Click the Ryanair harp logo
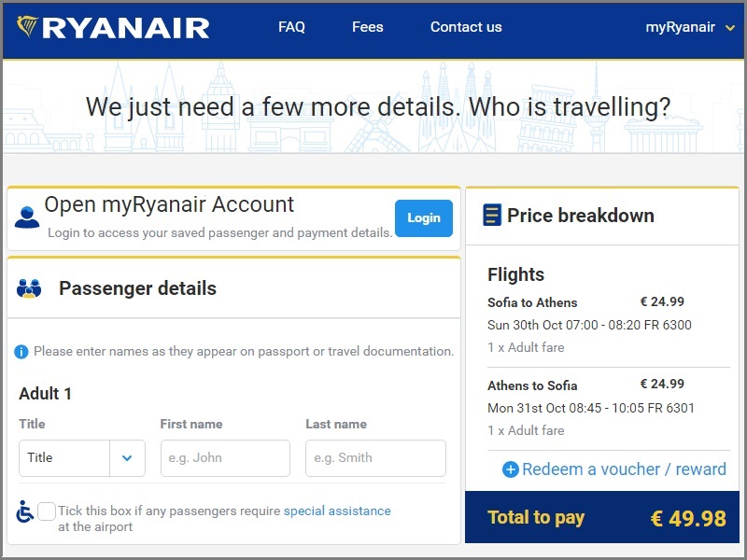Screen dimensions: 747x560 [x=27, y=26]
